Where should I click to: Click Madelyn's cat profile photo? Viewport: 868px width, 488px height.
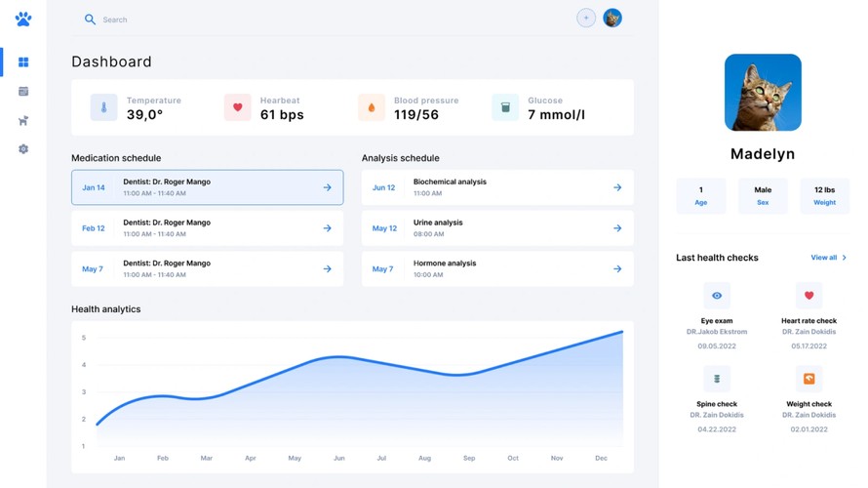point(763,93)
